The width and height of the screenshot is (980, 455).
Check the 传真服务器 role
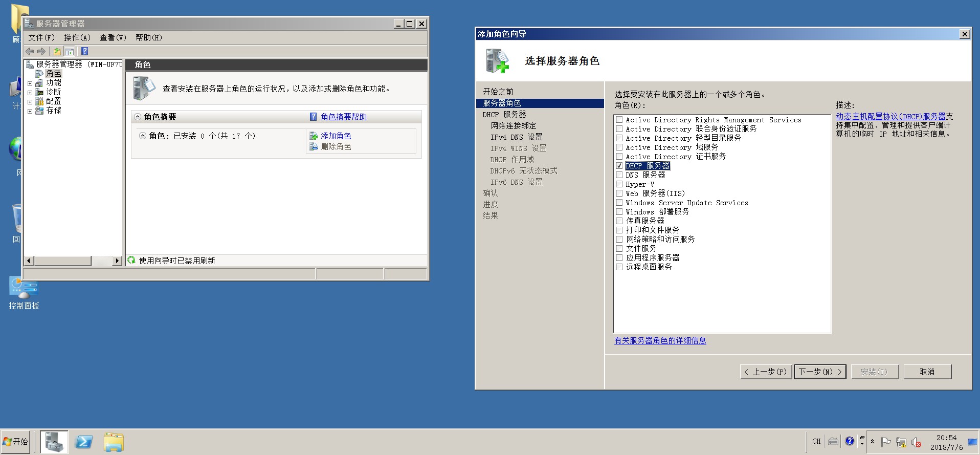619,221
